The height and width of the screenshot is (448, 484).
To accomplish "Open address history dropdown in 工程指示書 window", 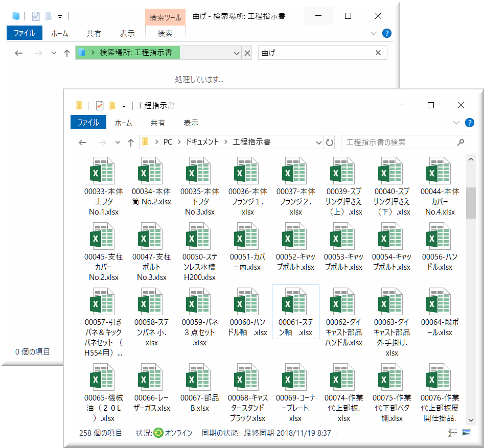I will [x=319, y=142].
